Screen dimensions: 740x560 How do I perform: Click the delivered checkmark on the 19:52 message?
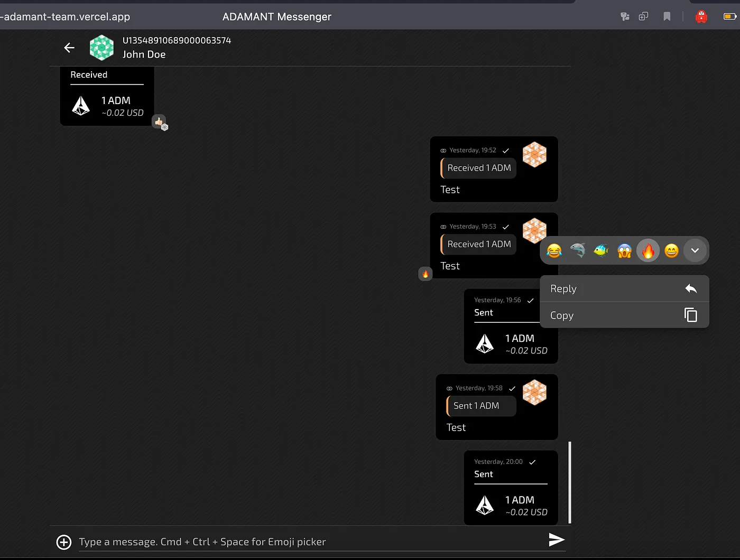click(506, 151)
